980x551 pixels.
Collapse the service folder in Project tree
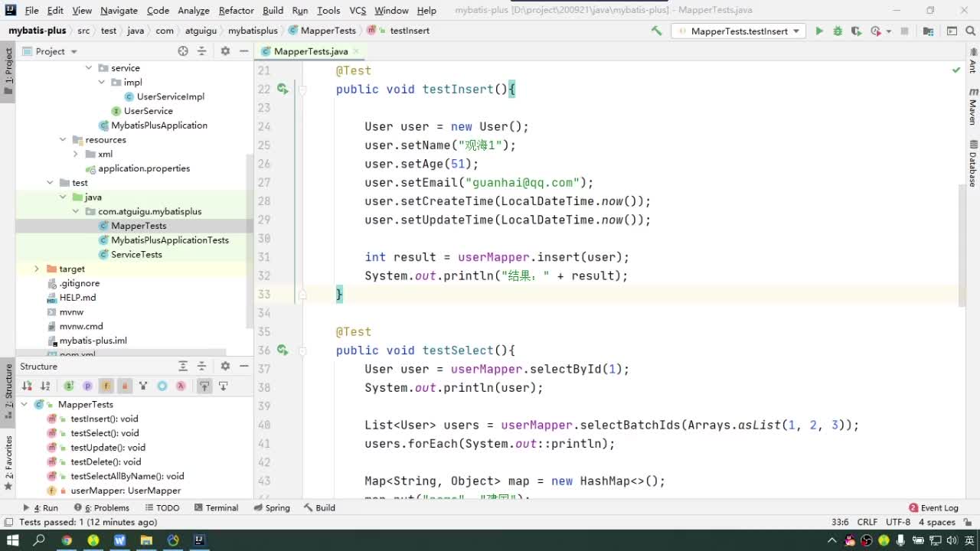pyautogui.click(x=89, y=68)
